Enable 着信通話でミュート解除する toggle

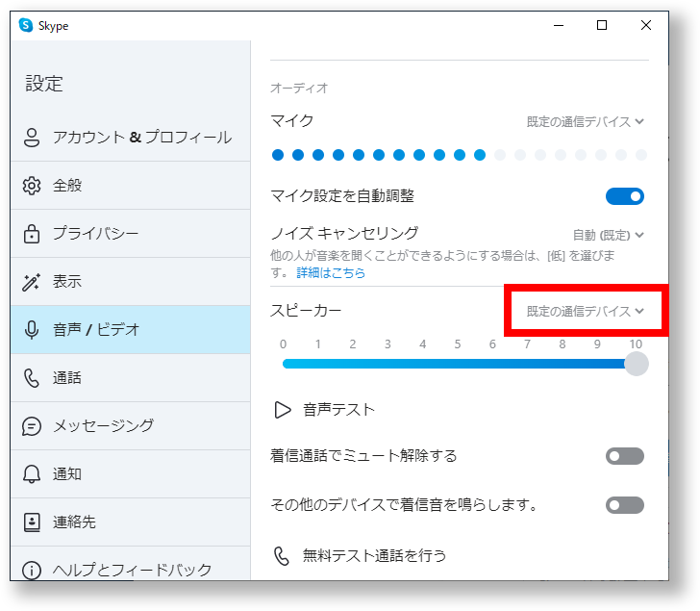click(x=625, y=456)
